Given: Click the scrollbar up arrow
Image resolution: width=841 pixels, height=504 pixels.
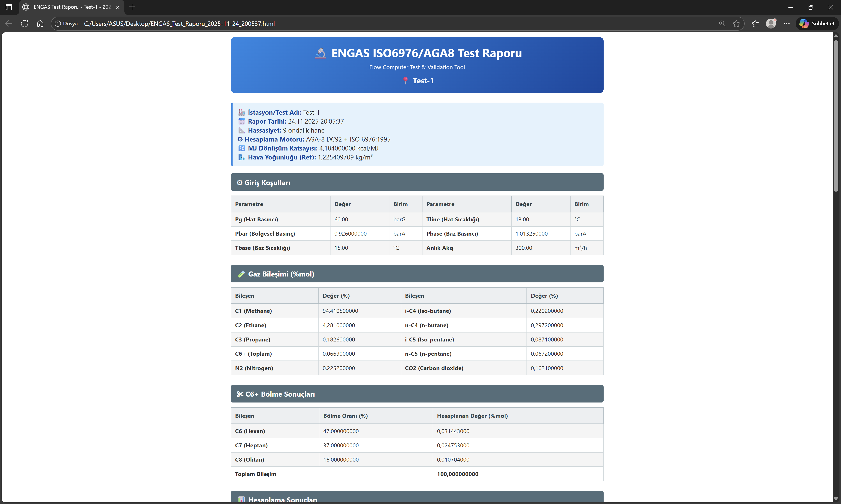Looking at the screenshot, I should pyautogui.click(x=836, y=36).
